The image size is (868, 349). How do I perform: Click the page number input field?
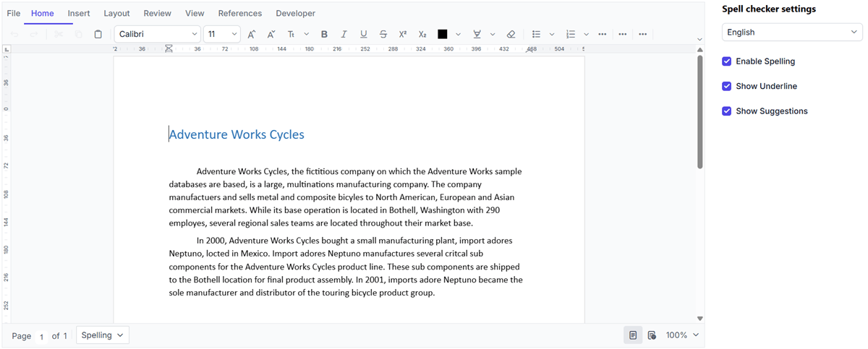(x=42, y=336)
